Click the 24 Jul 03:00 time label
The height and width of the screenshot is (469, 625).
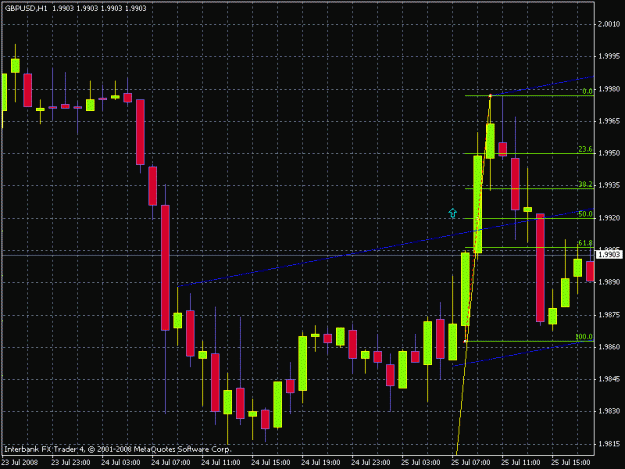(120, 463)
